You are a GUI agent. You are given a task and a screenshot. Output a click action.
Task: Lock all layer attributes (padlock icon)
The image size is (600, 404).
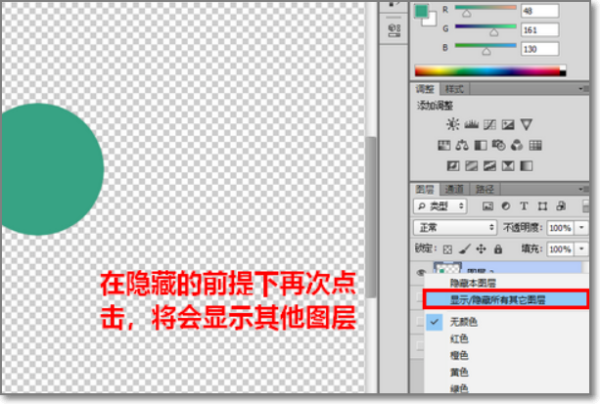(x=498, y=249)
